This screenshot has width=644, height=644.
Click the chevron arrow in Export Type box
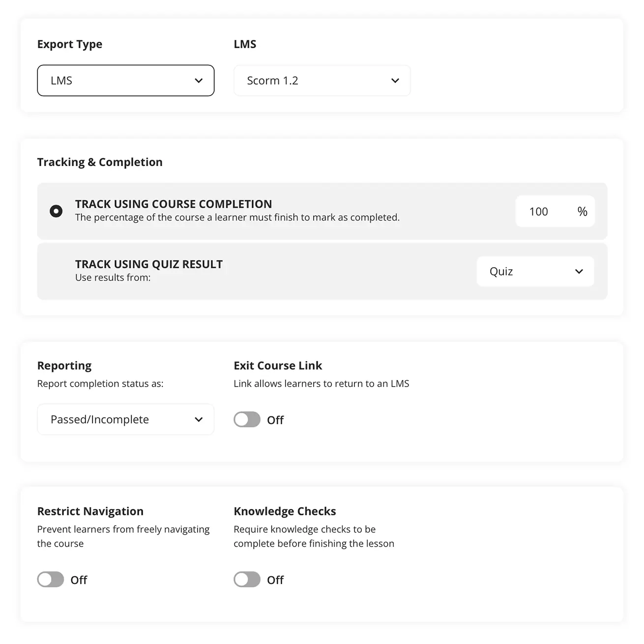pos(199,81)
